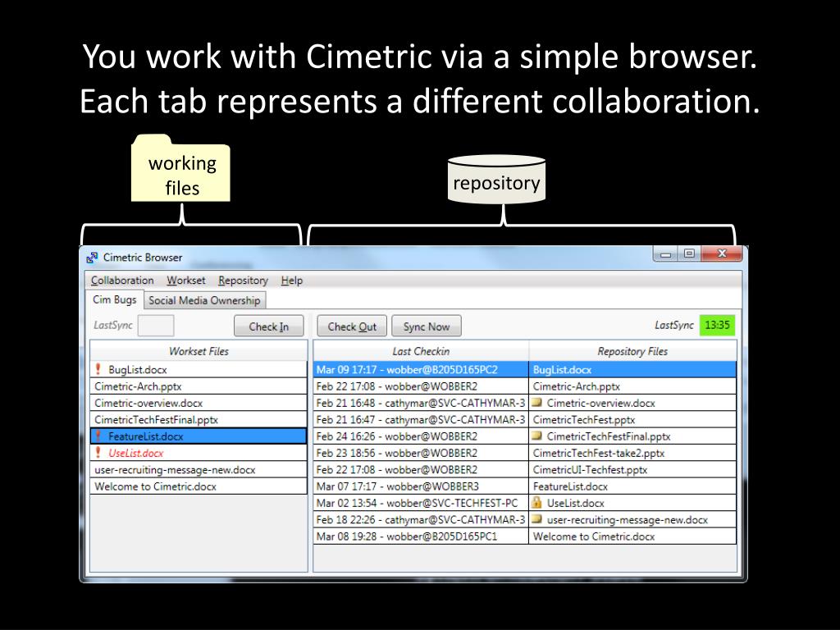Select FeatureList.docx in Repository Files
840x630 pixels.
(632, 486)
